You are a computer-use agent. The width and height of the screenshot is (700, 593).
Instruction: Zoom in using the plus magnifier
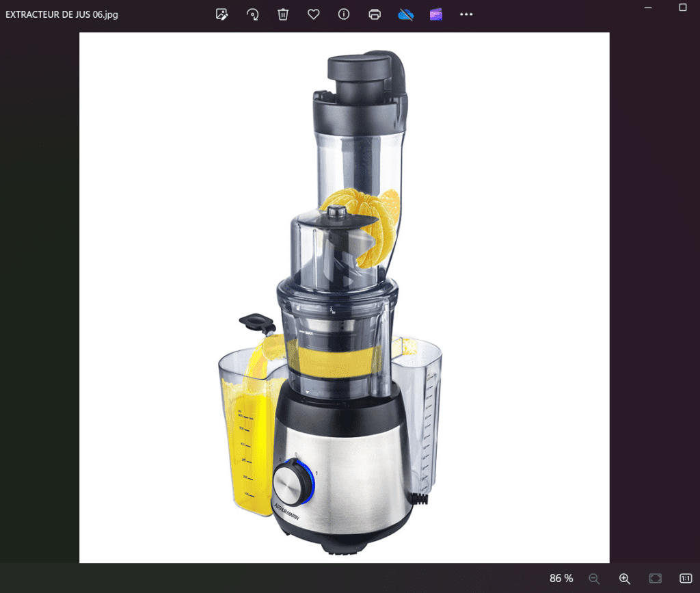(624, 579)
